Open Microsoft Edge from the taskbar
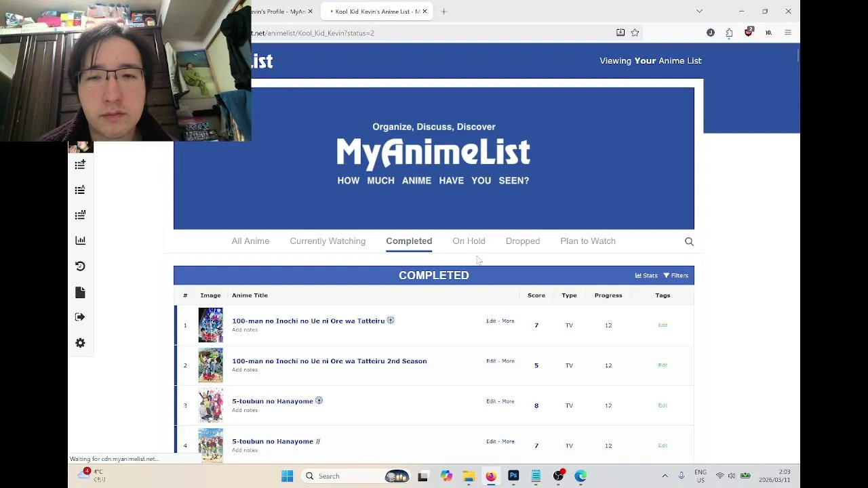The image size is (868, 488). 581,476
